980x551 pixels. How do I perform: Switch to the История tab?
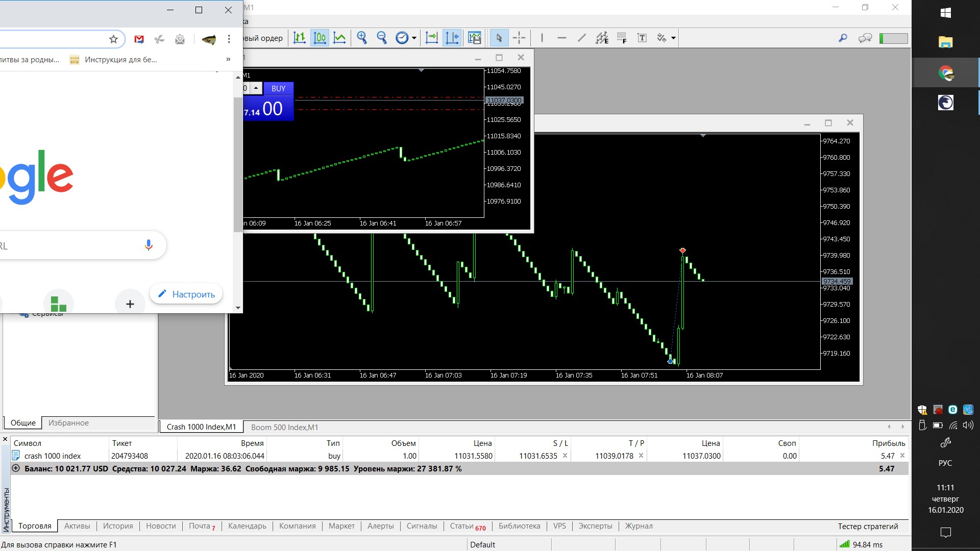coord(118,526)
